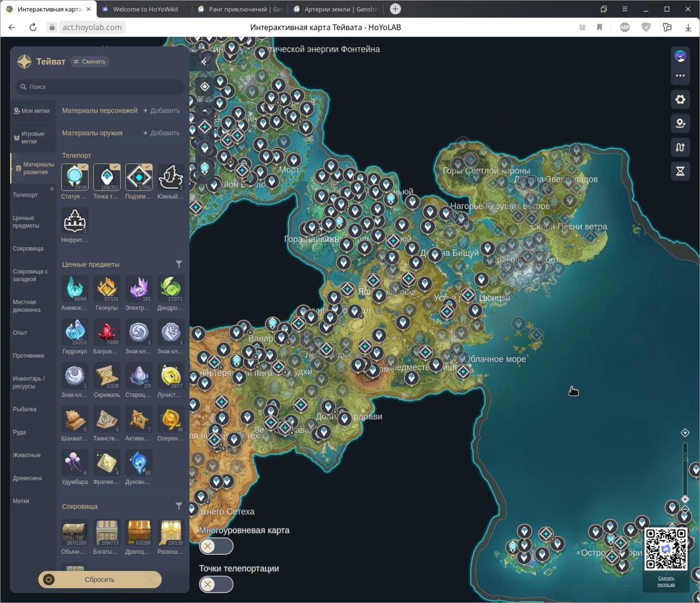The image size is (700, 603).
Task: Click the Тейват compass logo icon
Action: [24, 61]
